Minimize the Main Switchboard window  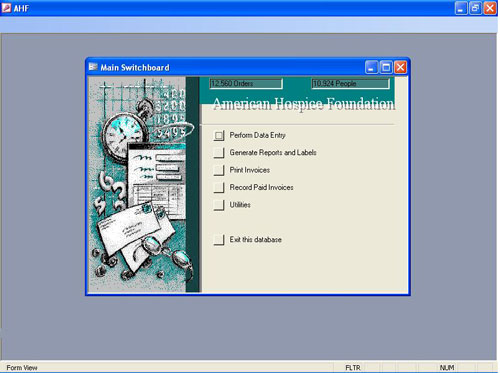(x=371, y=67)
